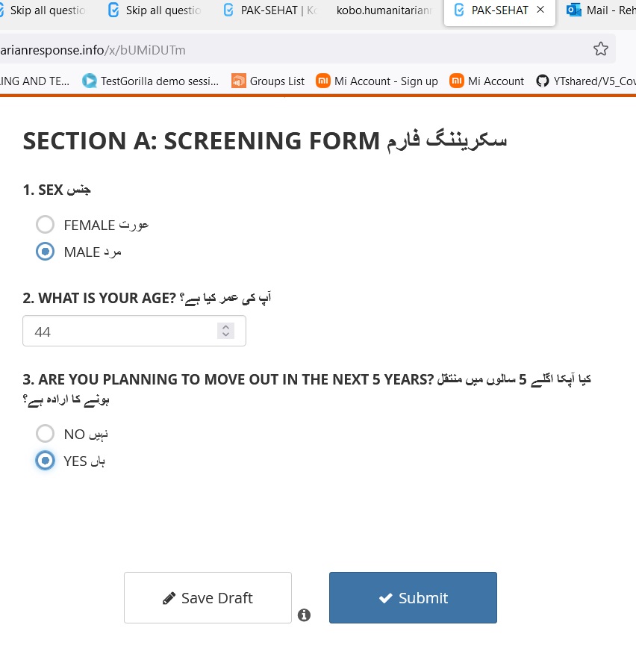Choose YES for moving out question

tap(46, 461)
